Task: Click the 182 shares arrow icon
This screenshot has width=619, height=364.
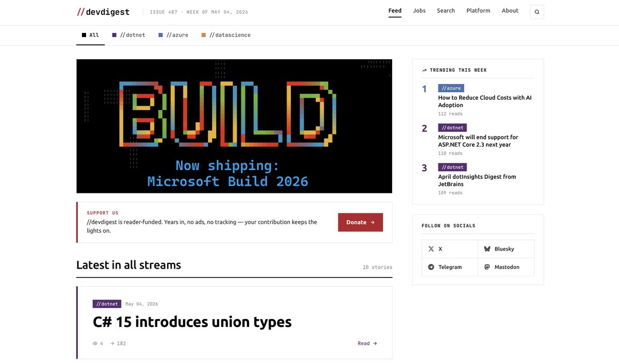Action: 112,343
